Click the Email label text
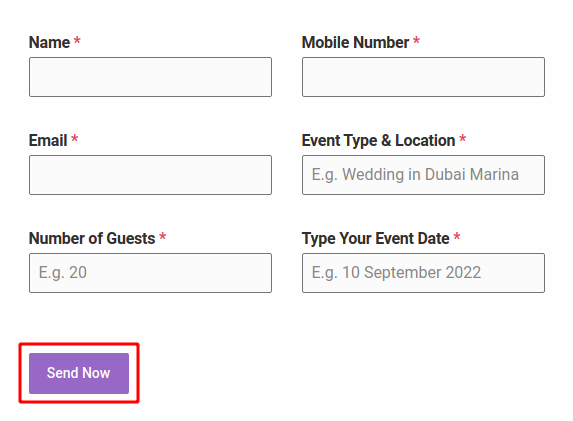The width and height of the screenshot is (573, 421). [x=48, y=140]
